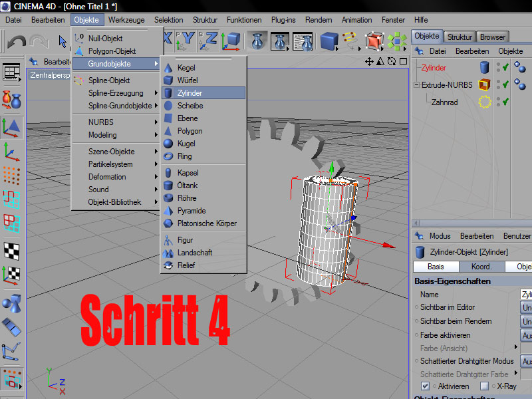Switch to the Struktur panel tab
This screenshot has height=399, width=532.
coord(460,37)
